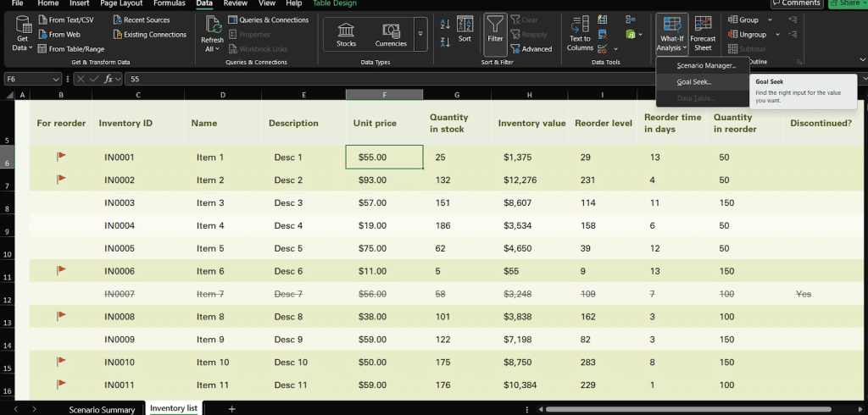Click the Forecast Sheet icon

(703, 35)
